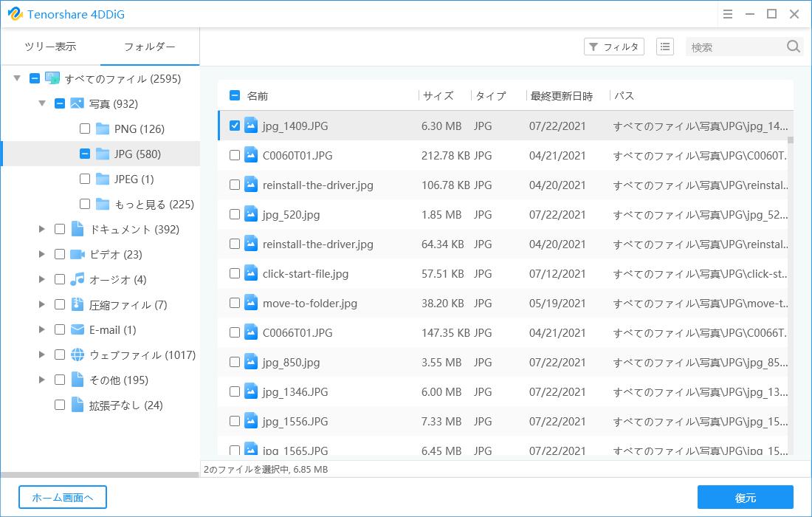
Task: Click the オージオ music note icon
Action: pos(78,280)
